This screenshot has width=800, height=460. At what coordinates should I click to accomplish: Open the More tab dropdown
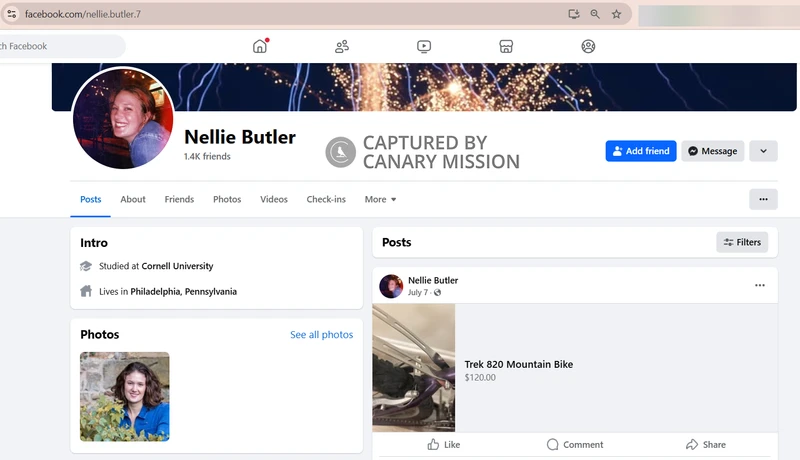pyautogui.click(x=380, y=199)
